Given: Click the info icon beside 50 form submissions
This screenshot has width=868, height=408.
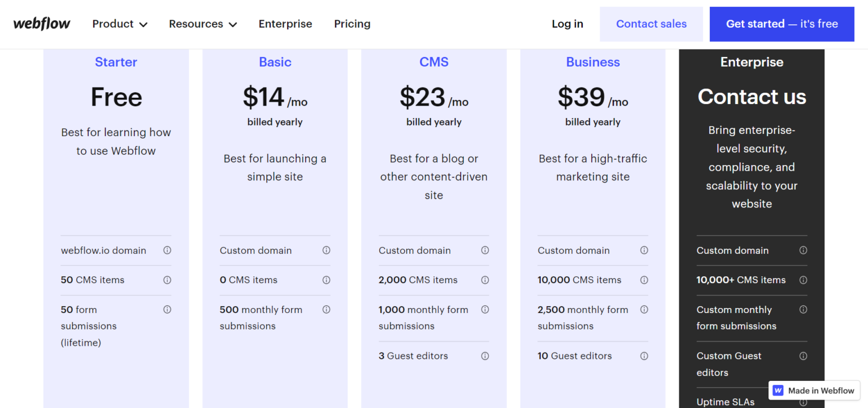Looking at the screenshot, I should click(167, 309).
